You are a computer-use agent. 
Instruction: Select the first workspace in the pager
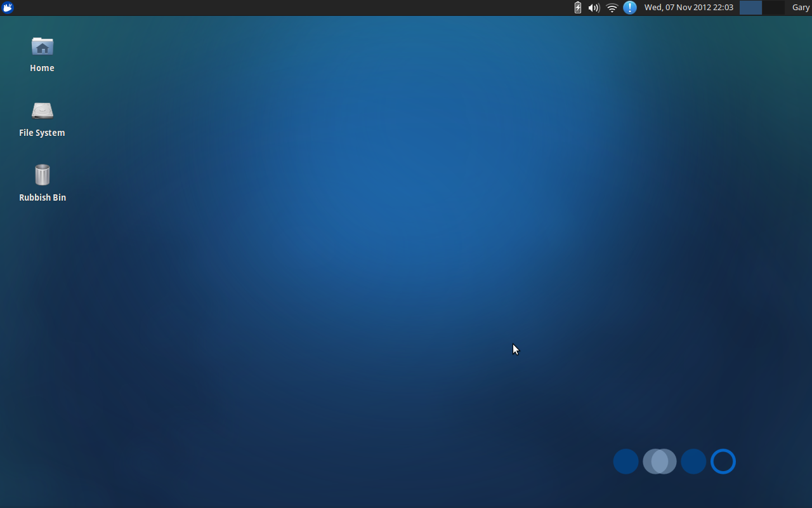pyautogui.click(x=750, y=8)
